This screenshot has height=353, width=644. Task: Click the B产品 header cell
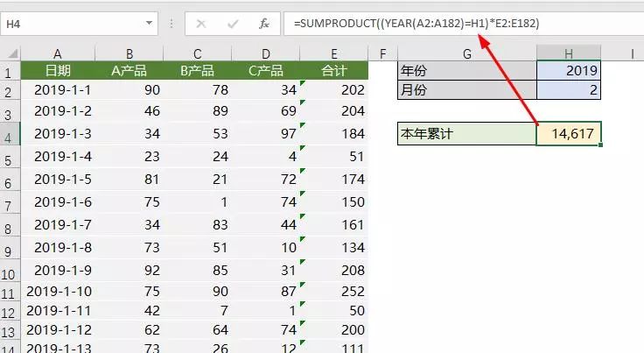(198, 70)
